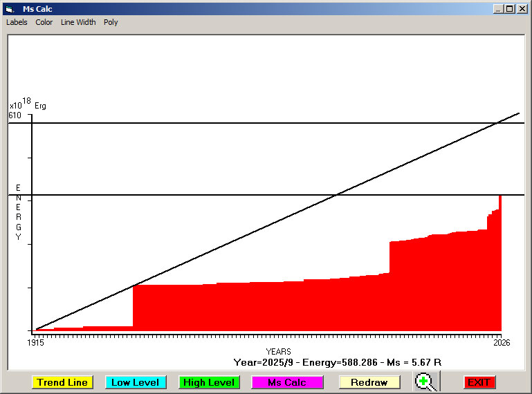Open the Color menu

(x=44, y=22)
